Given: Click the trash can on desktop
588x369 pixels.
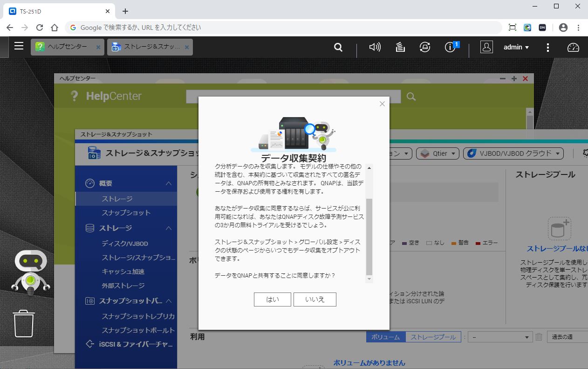Looking at the screenshot, I should coord(24,323).
